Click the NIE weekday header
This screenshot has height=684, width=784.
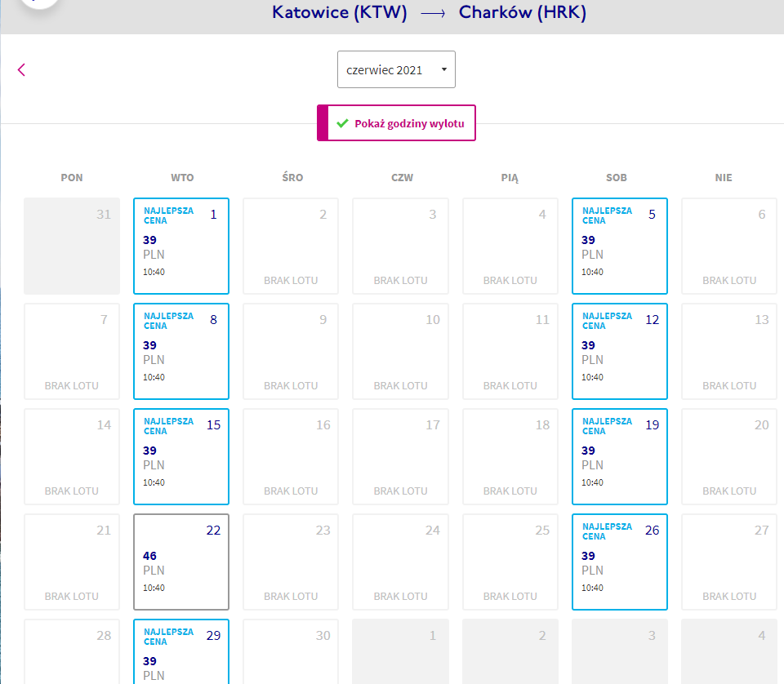point(724,177)
